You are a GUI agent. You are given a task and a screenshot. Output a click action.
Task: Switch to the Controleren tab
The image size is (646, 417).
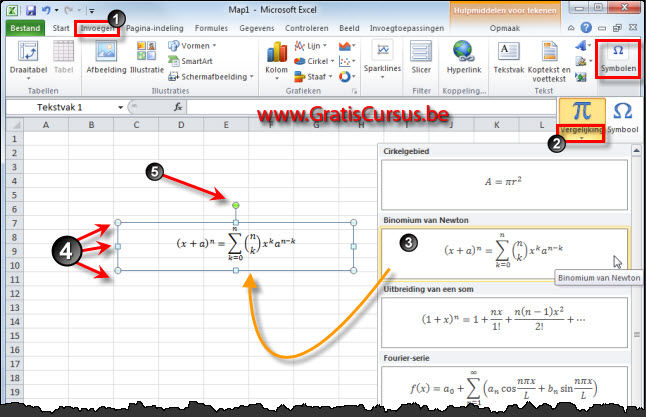coord(307,28)
